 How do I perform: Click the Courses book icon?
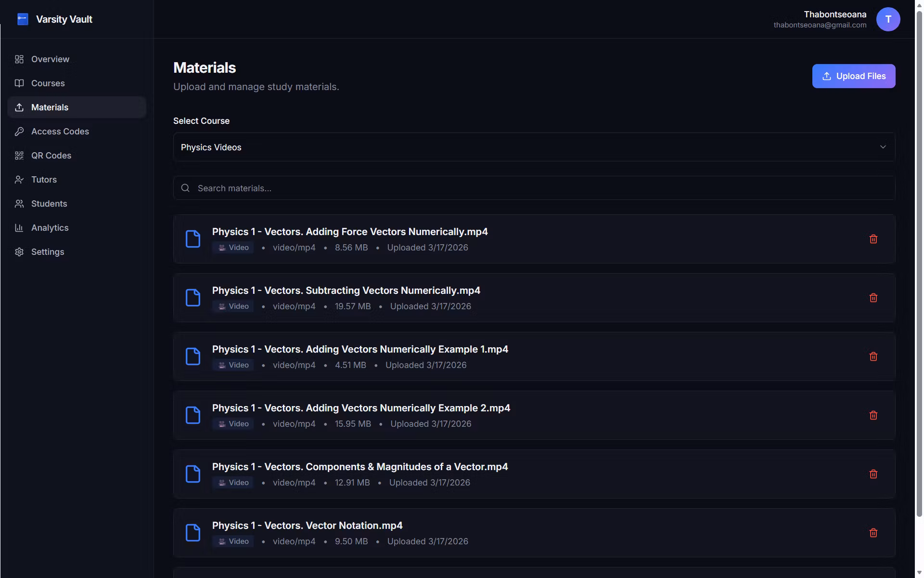[x=19, y=83]
